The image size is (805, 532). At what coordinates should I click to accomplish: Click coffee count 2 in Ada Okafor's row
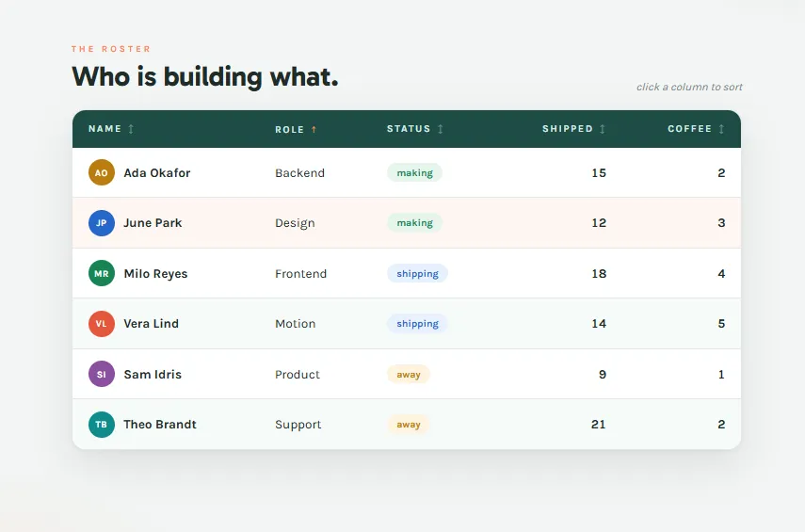[721, 173]
